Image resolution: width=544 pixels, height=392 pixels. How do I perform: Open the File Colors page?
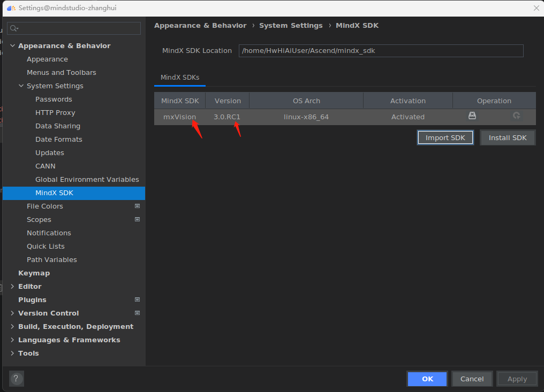45,206
